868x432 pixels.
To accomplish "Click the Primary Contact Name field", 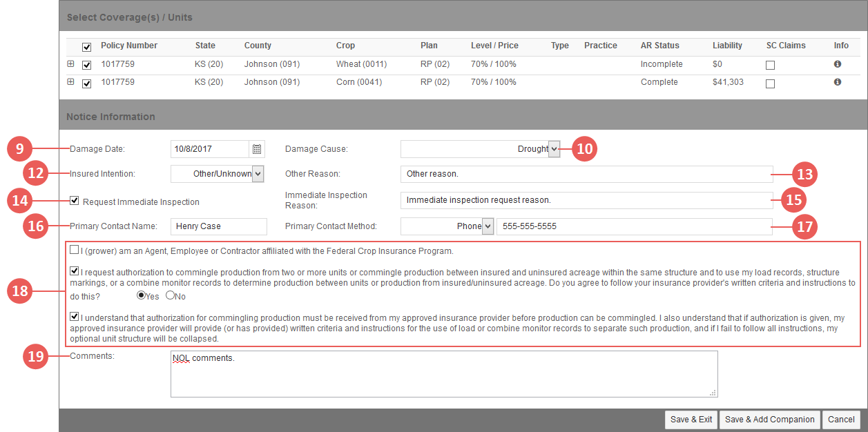I will click(x=218, y=226).
